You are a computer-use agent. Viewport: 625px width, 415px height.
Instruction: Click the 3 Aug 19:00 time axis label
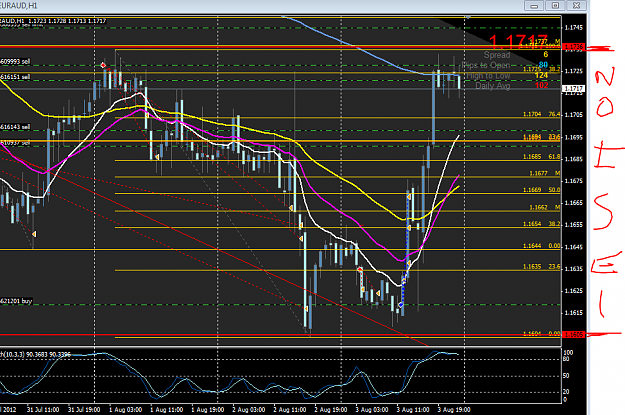click(454, 410)
